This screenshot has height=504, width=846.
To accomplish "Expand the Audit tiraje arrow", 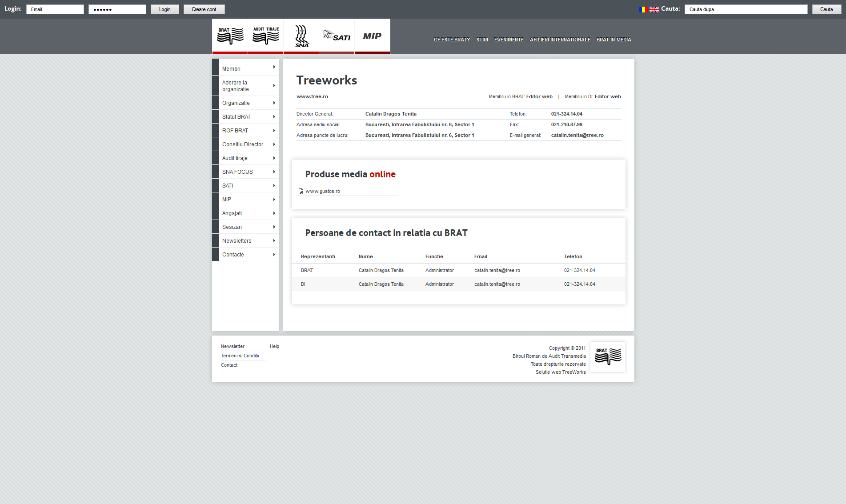I will [274, 158].
